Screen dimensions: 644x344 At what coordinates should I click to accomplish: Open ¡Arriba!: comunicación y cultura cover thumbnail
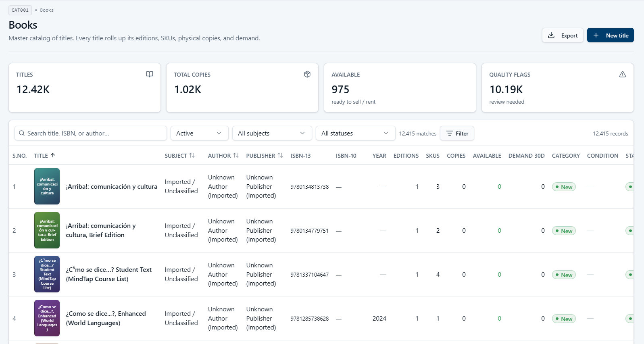[47, 186]
